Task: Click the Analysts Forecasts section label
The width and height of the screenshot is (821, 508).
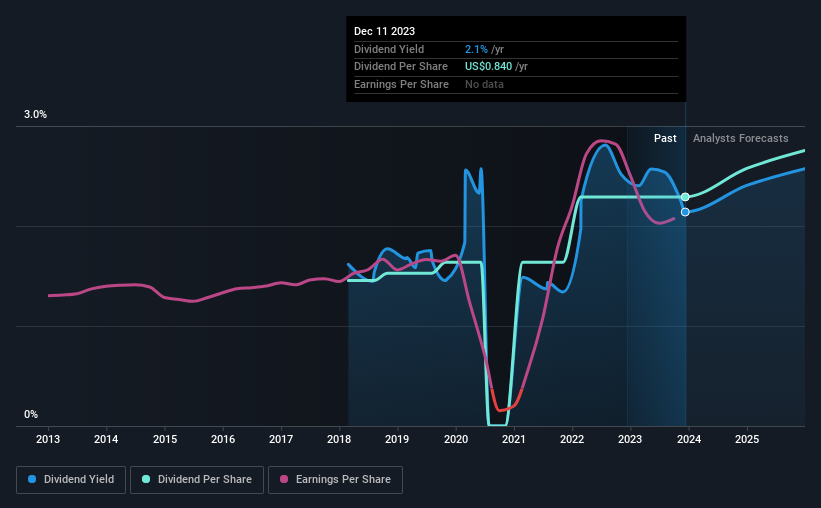Action: tap(740, 138)
